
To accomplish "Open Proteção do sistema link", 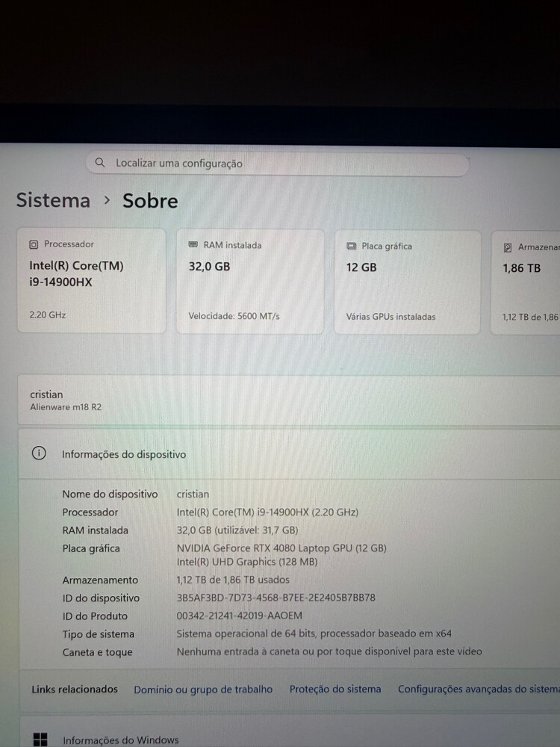I will point(335,689).
